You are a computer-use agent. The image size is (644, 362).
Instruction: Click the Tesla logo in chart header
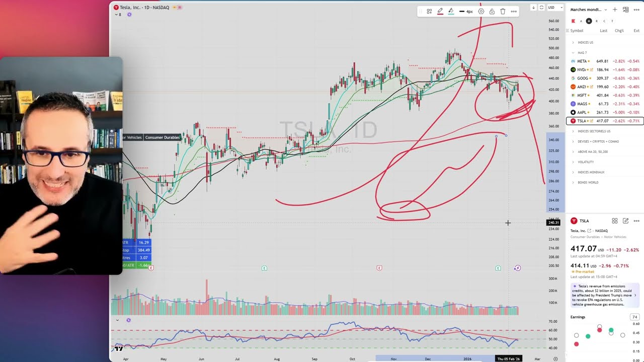pyautogui.click(x=116, y=8)
